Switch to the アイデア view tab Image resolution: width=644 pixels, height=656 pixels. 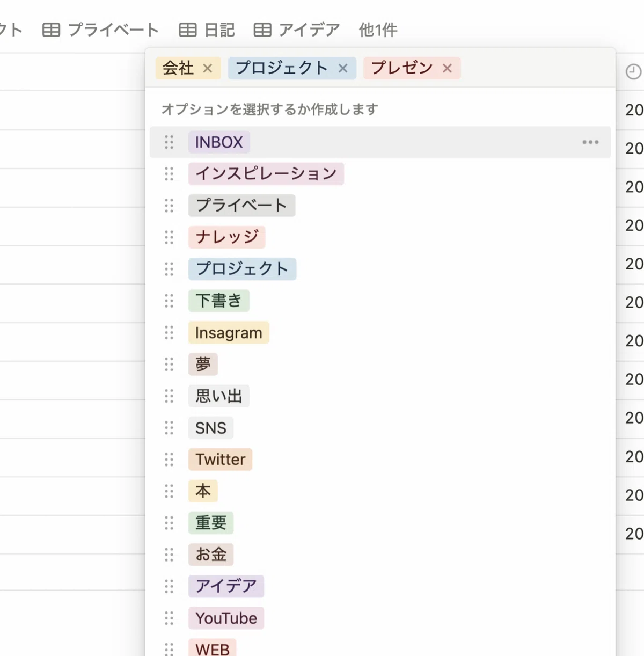297,30
